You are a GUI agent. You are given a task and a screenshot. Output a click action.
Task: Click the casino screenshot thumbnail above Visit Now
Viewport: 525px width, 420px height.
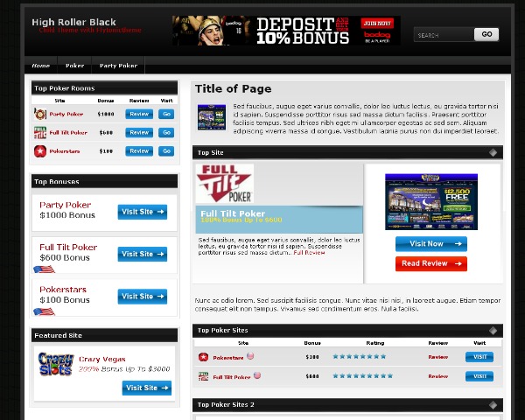(431, 201)
